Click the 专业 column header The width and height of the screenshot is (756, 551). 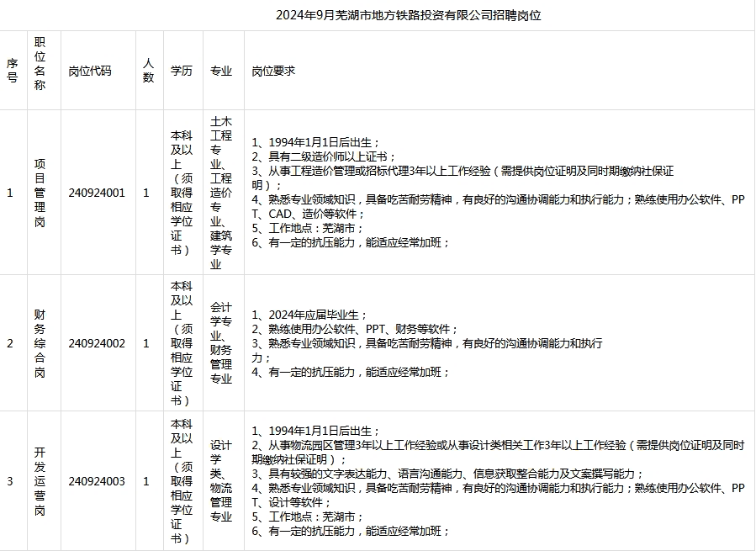(221, 72)
